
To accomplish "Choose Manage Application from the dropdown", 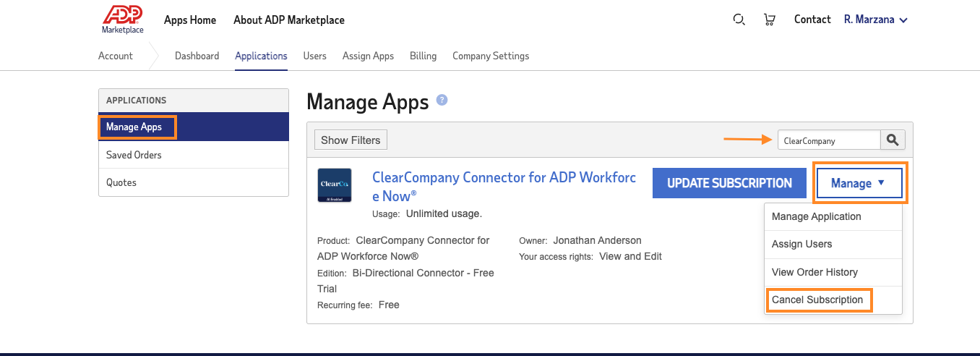I will point(833,216).
